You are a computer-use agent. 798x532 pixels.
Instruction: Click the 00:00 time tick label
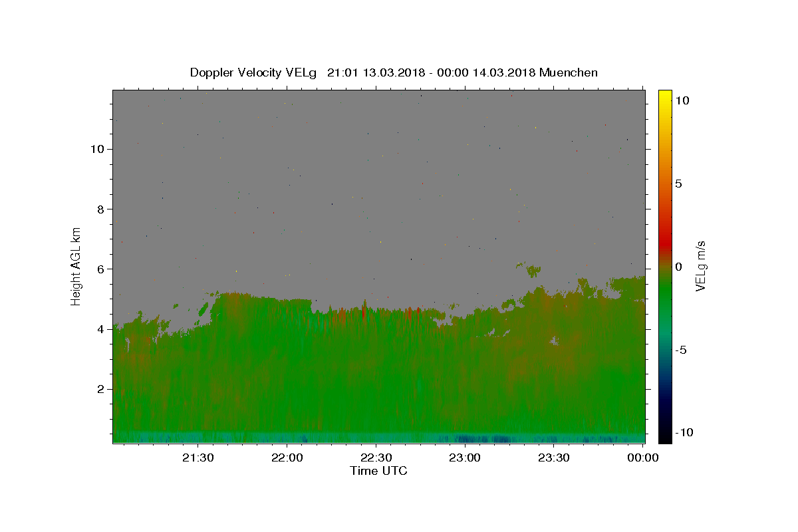tap(643, 458)
